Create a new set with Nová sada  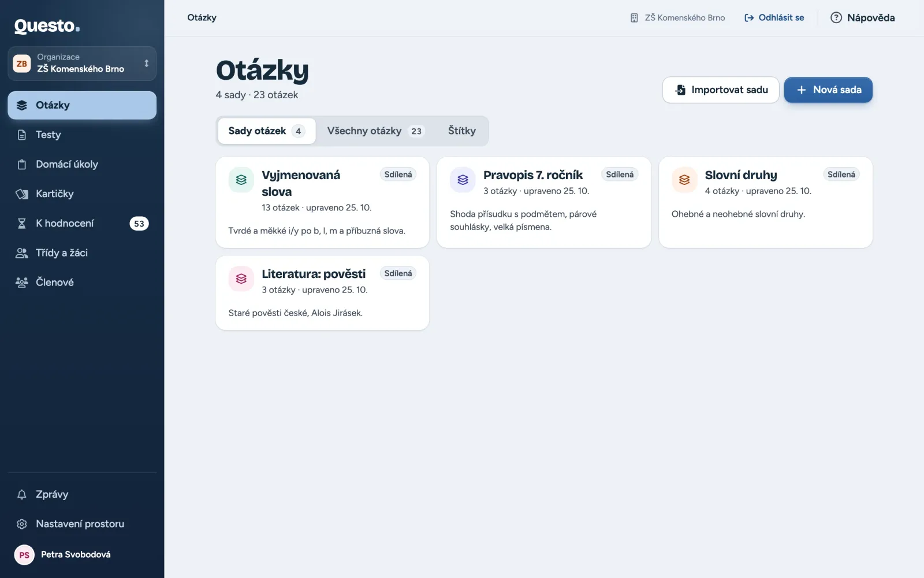(x=828, y=90)
